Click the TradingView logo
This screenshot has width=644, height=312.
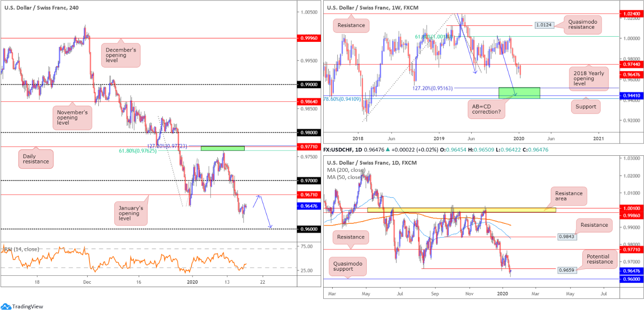(22, 307)
